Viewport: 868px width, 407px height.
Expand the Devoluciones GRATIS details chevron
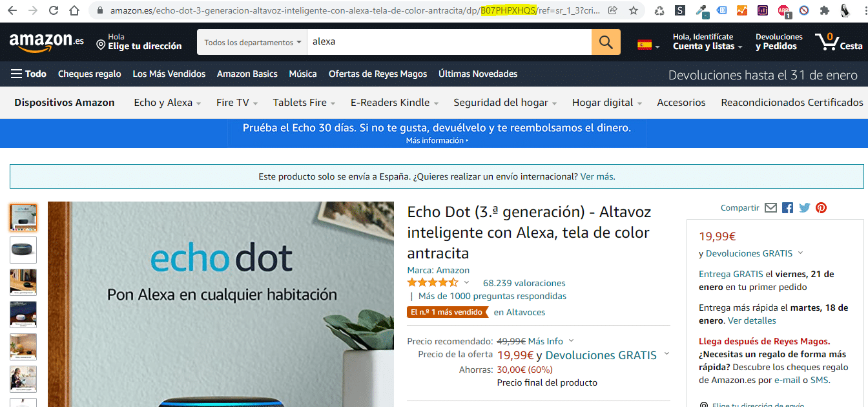800,253
